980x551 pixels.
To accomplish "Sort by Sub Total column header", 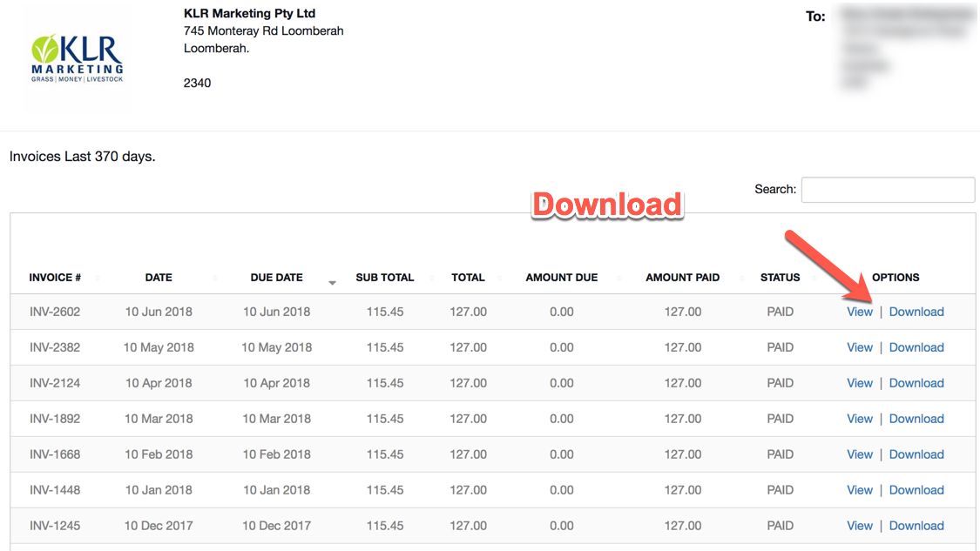I will (x=384, y=278).
